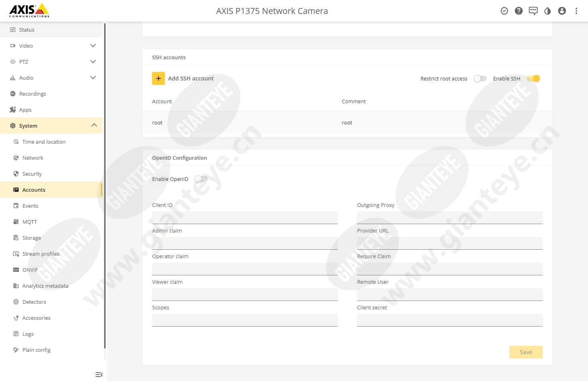Collapse the sidebar with bottom menu icon

pyautogui.click(x=99, y=375)
